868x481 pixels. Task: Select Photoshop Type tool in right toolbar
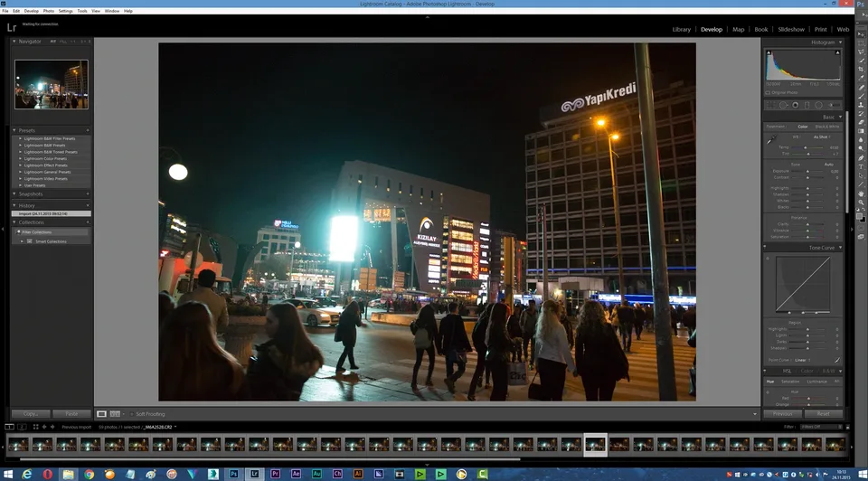861,166
